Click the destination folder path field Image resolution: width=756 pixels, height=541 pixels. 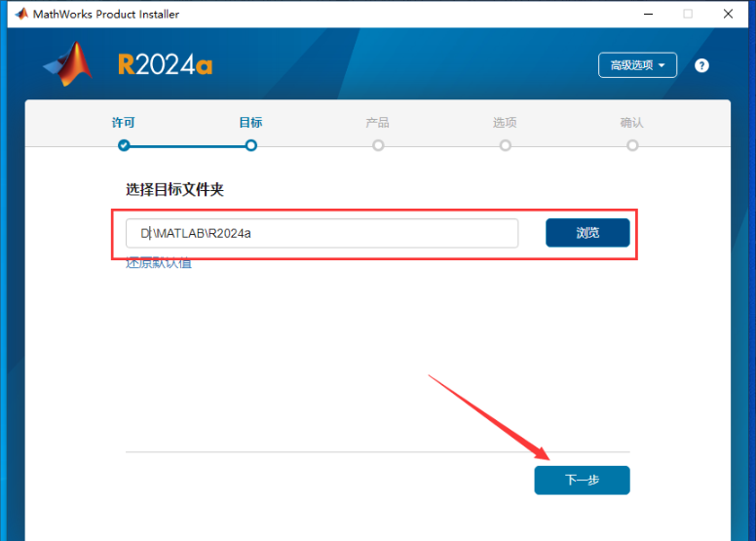pyautogui.click(x=322, y=233)
